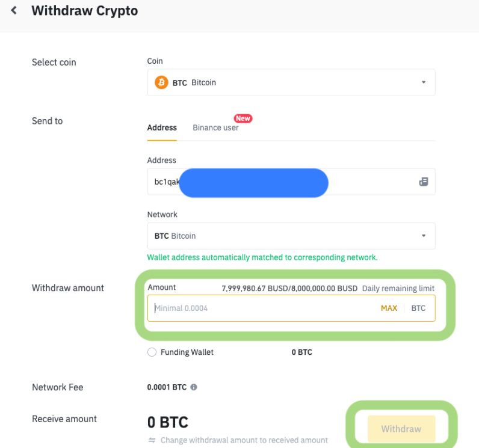479x448 pixels.
Task: Click the BTC Bitcoin network selection field
Action: pyautogui.click(x=283, y=236)
